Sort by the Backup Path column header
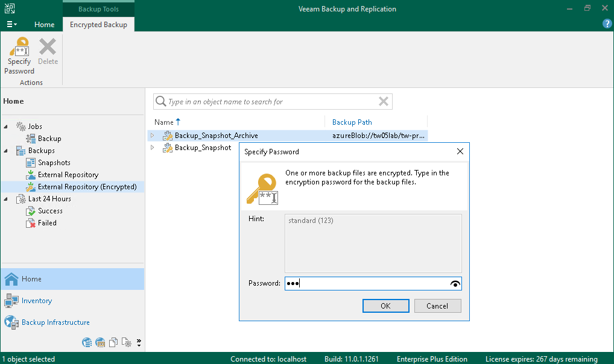This screenshot has width=614, height=364. point(352,122)
